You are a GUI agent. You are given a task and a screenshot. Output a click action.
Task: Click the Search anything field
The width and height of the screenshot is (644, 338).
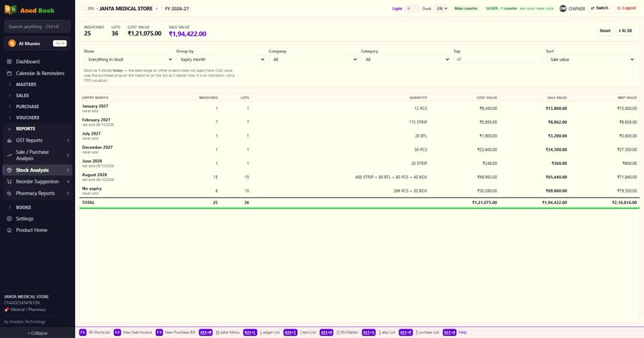[37, 27]
